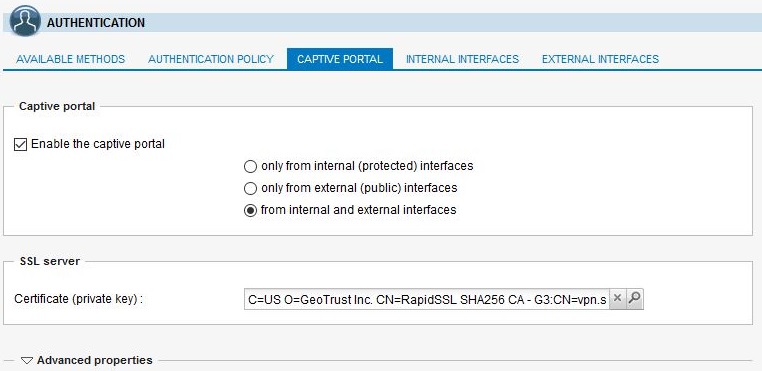762x371 pixels.
Task: Untick the Enable the captive portal checkbox
Action: point(20,144)
